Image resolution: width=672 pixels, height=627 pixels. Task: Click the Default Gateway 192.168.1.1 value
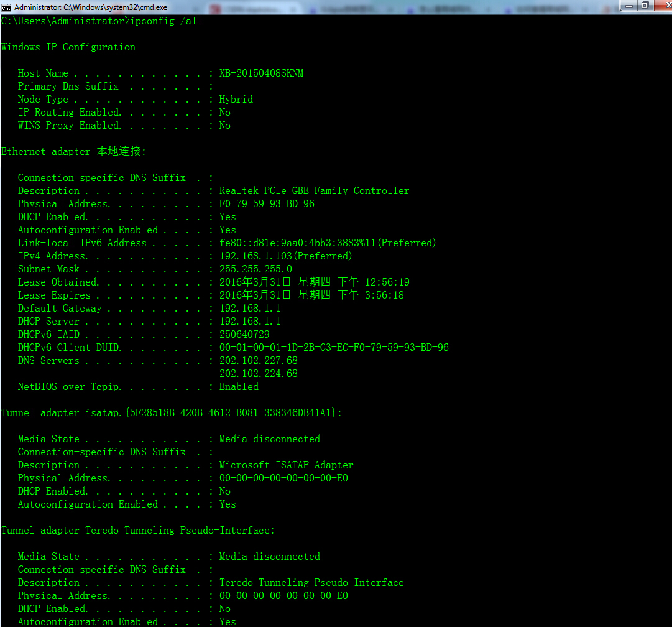(250, 309)
